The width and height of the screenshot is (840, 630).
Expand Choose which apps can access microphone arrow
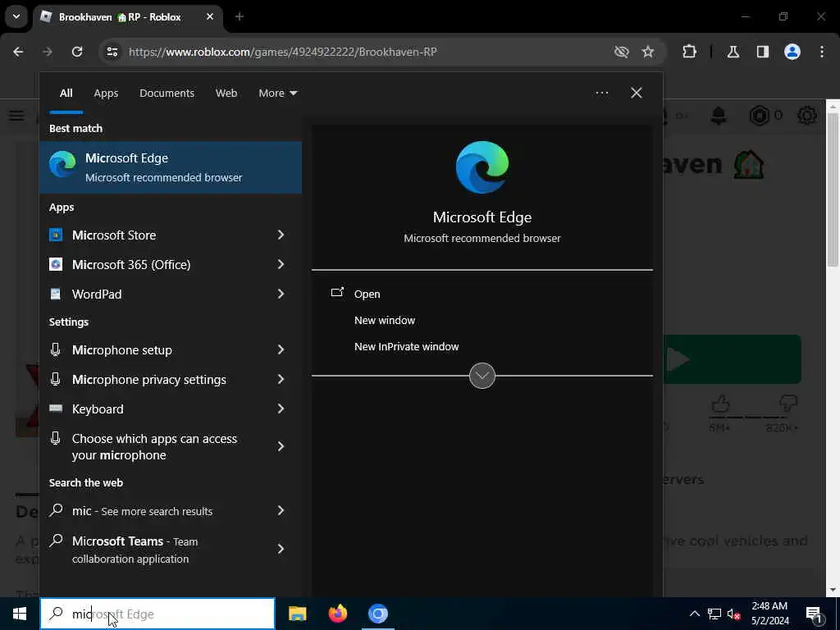coord(281,446)
